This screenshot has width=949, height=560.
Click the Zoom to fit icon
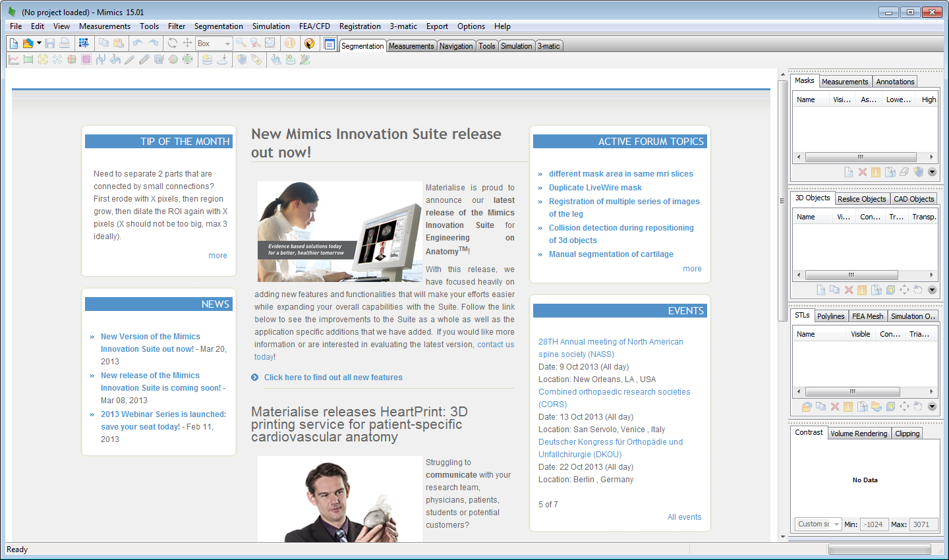click(270, 43)
